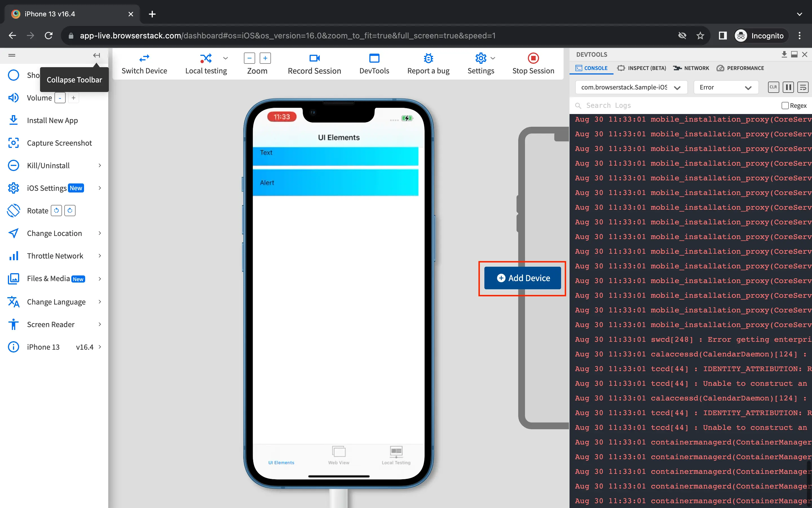The image size is (812, 508).
Task: Expand Throttle Network options
Action: pos(100,256)
